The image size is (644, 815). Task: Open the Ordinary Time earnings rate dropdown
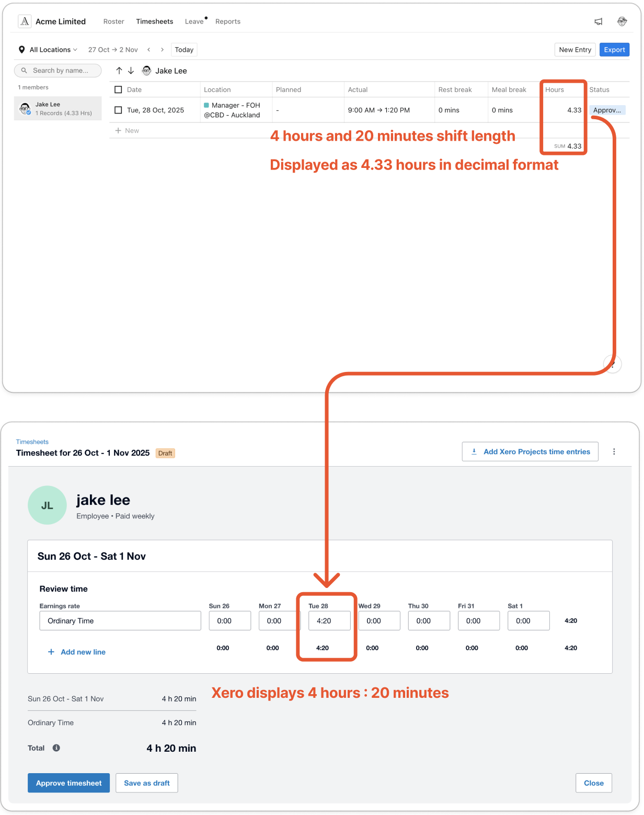(120, 621)
